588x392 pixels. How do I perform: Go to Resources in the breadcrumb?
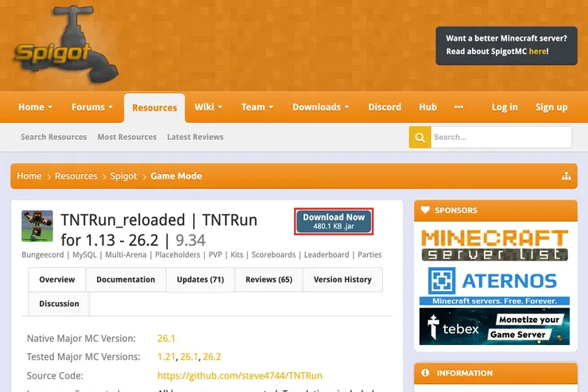coord(76,176)
